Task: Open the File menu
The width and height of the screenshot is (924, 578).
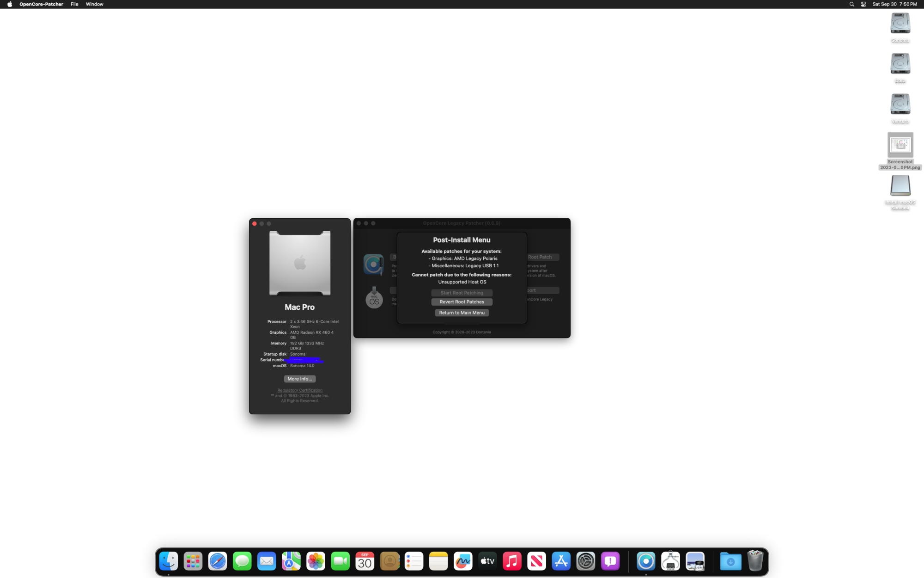Action: [x=74, y=4]
